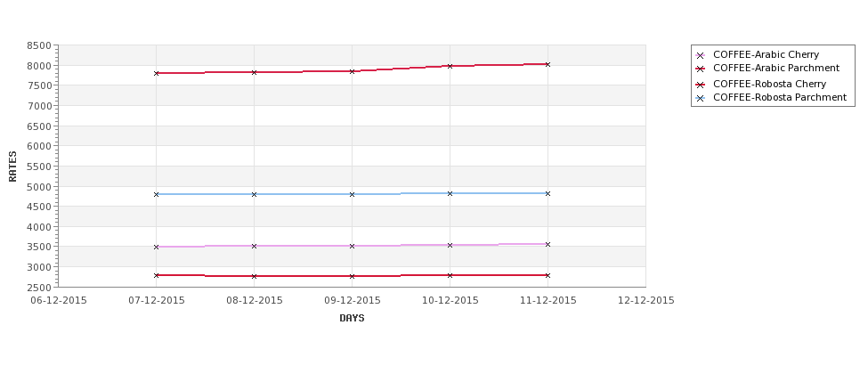Click Robosta Parchment blue point on 07-12-2015
This screenshot has width=868, height=382.
click(x=156, y=194)
